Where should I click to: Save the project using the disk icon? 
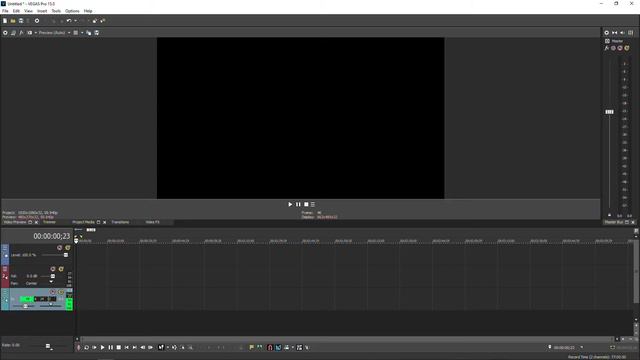[x=21, y=21]
